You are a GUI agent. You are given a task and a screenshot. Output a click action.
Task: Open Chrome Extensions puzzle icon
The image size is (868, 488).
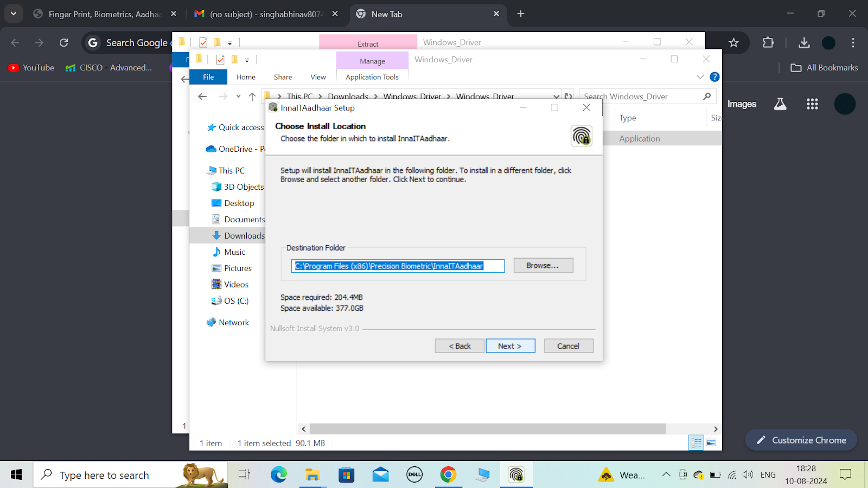[768, 42]
